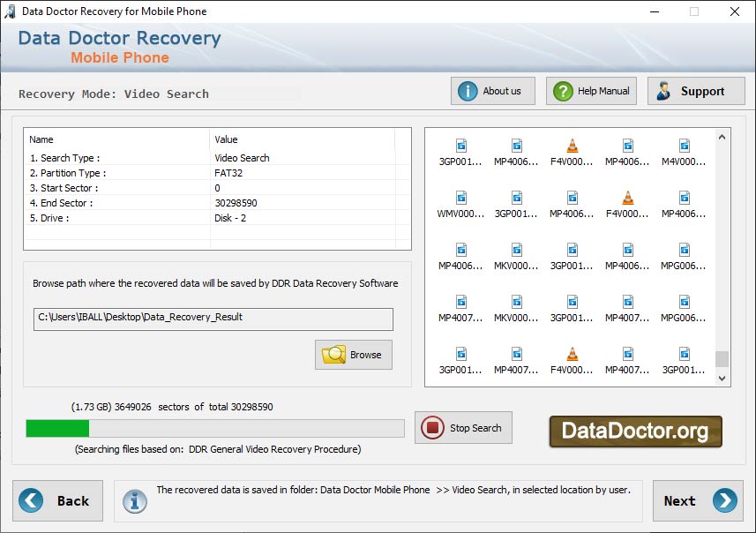Click the green search progress bar
Image resolution: width=756 pixels, height=533 pixels.
[57, 426]
